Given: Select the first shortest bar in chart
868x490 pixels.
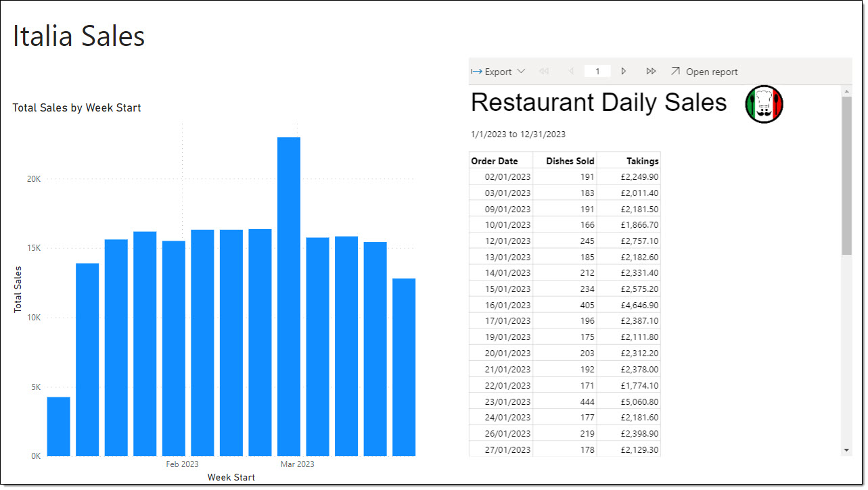Looking at the screenshot, I should point(59,426).
